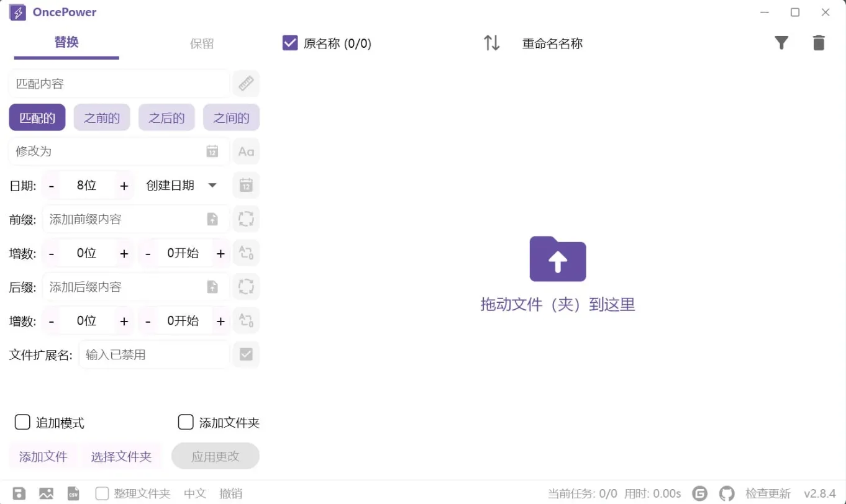Enable the 追加模式 checkbox
The height and width of the screenshot is (504, 846).
click(22, 421)
